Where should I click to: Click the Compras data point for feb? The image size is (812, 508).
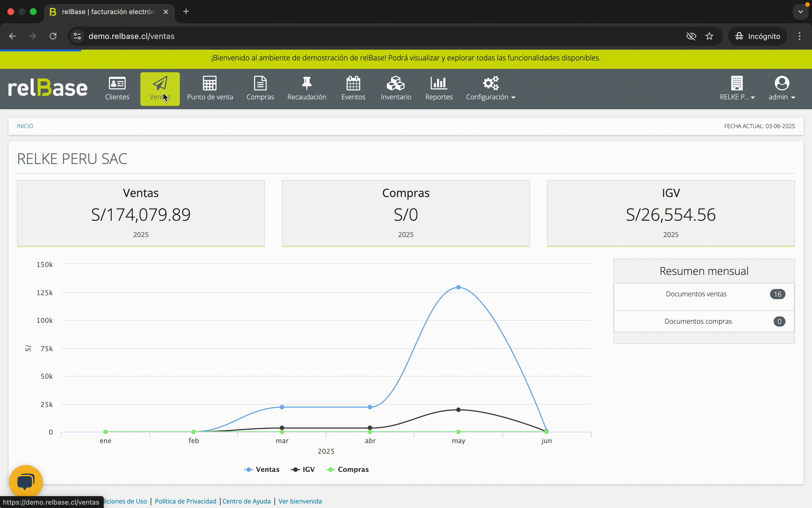[193, 432]
